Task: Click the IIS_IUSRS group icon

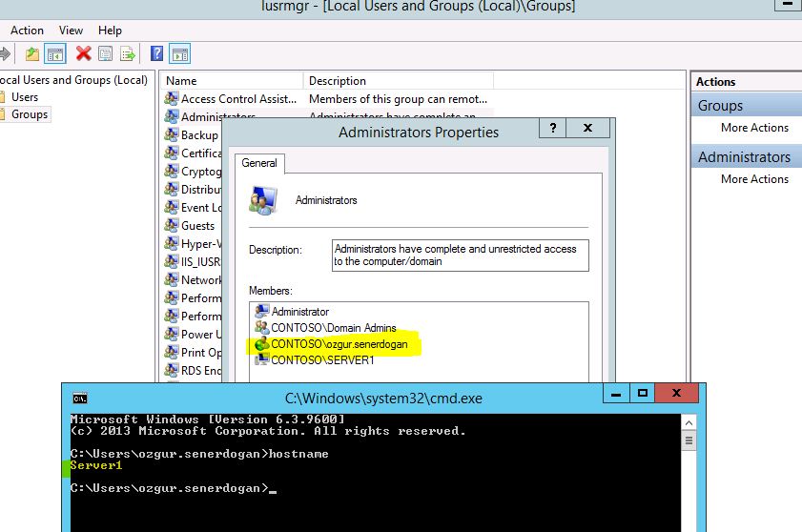Action: [x=172, y=261]
